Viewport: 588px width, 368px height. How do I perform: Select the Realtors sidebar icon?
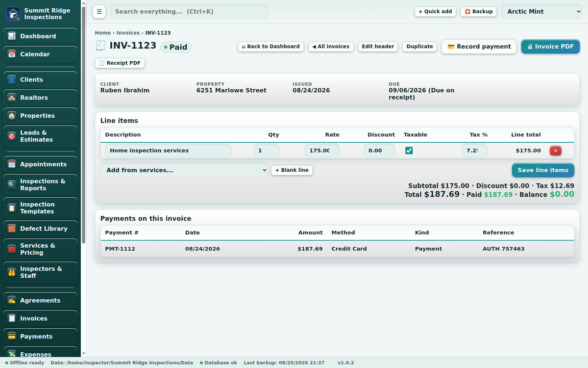[x=12, y=98]
